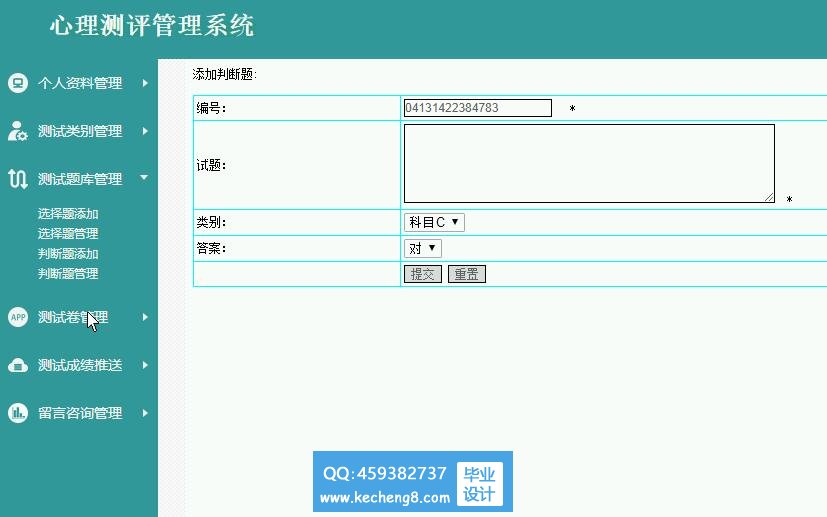
Task: Expand the 测试卷管理 arrow
Action: tap(145, 317)
